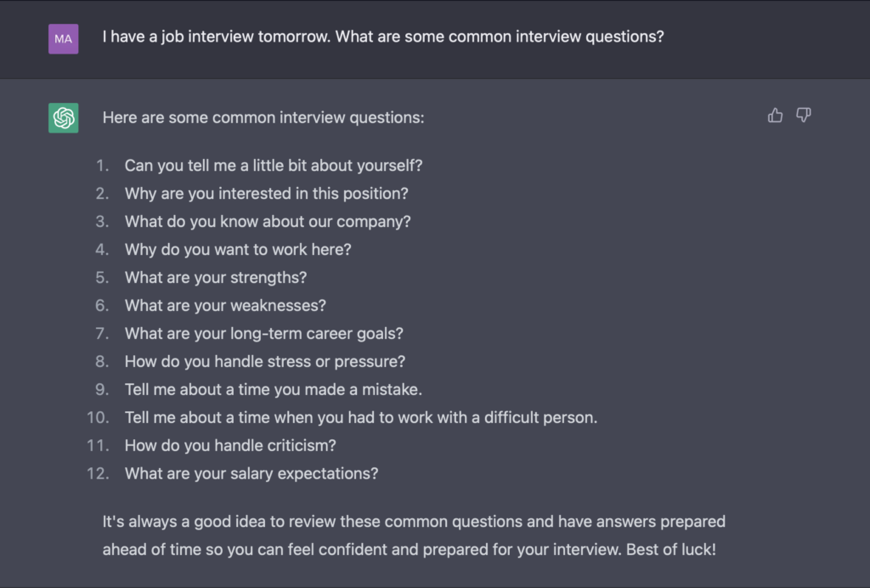Click the item about working with a difficult person

[361, 417]
